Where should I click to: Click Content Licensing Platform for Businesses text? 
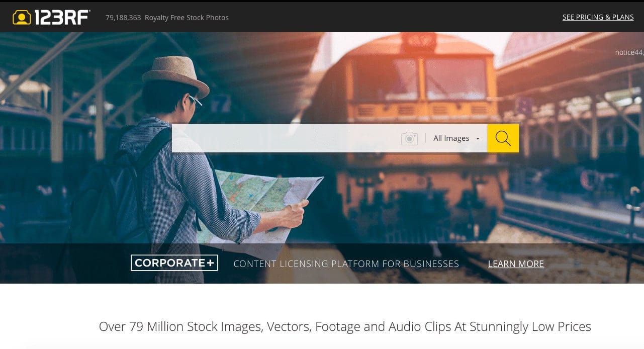tap(346, 264)
